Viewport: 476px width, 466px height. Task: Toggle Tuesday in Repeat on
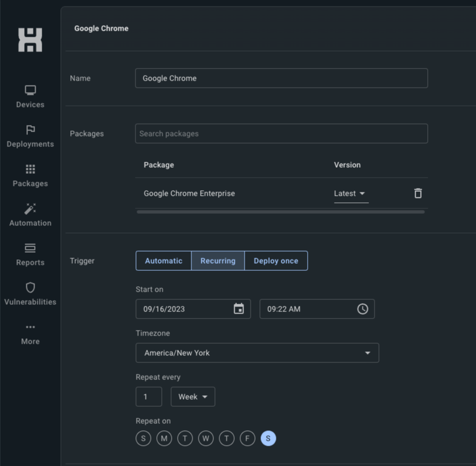coord(185,439)
